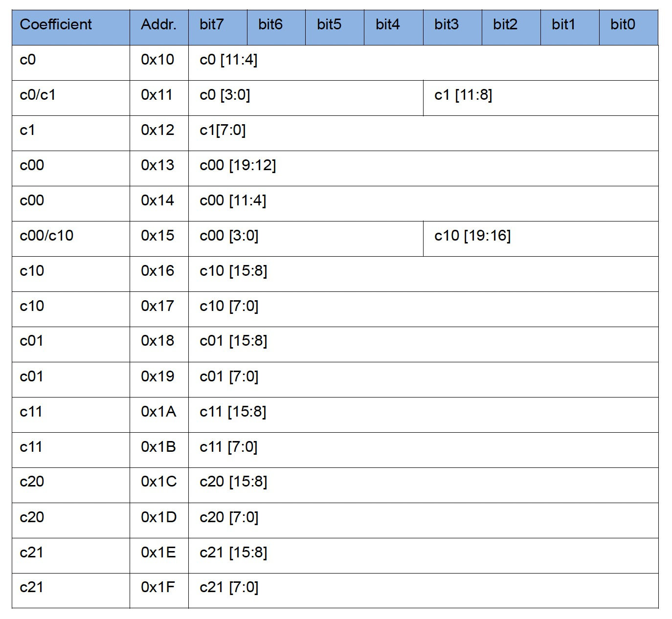The image size is (672, 619).
Task: Click the bit0 header cell
Action: tap(629, 27)
